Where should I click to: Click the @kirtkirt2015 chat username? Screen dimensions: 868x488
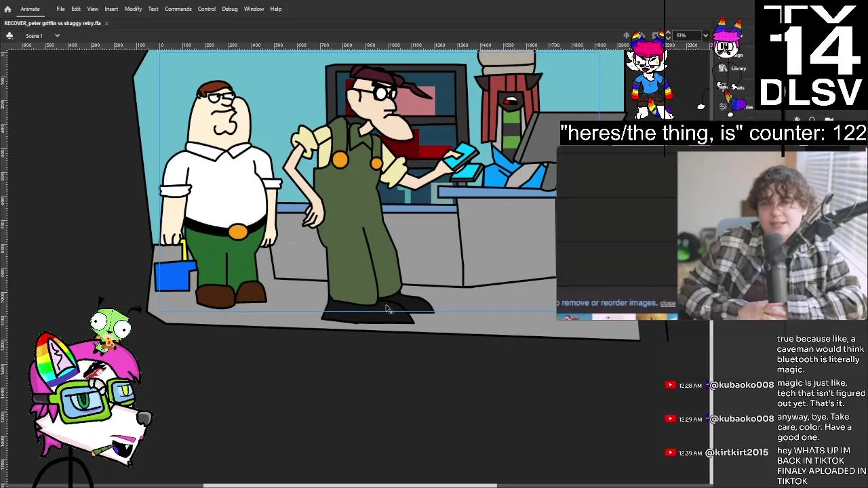click(x=737, y=453)
